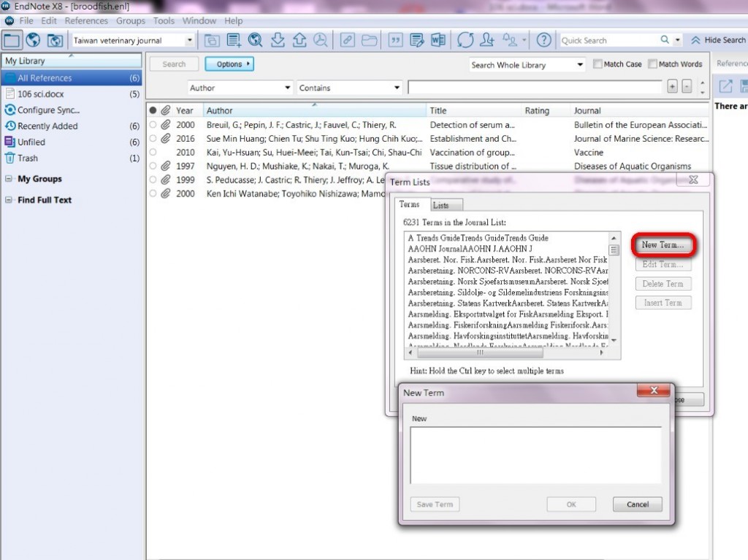Click the Copy to Local Library icon
The width and height of the screenshot is (748, 560).
(x=212, y=40)
